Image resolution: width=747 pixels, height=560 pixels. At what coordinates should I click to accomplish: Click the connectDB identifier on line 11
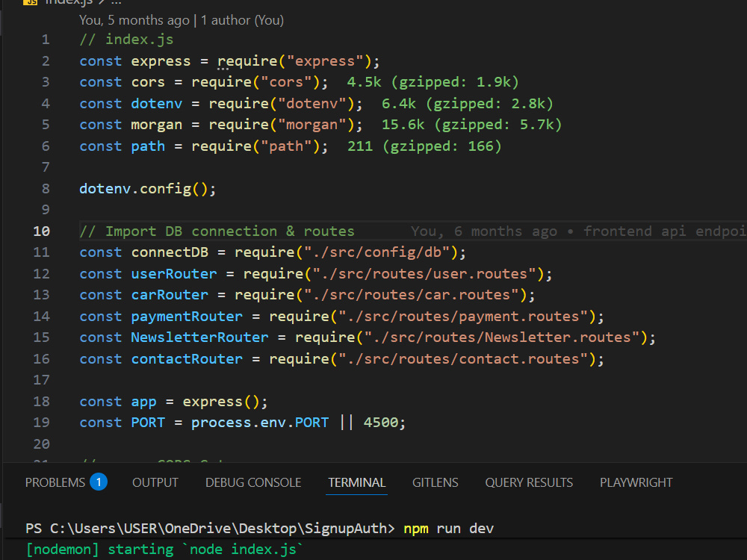tap(170, 252)
